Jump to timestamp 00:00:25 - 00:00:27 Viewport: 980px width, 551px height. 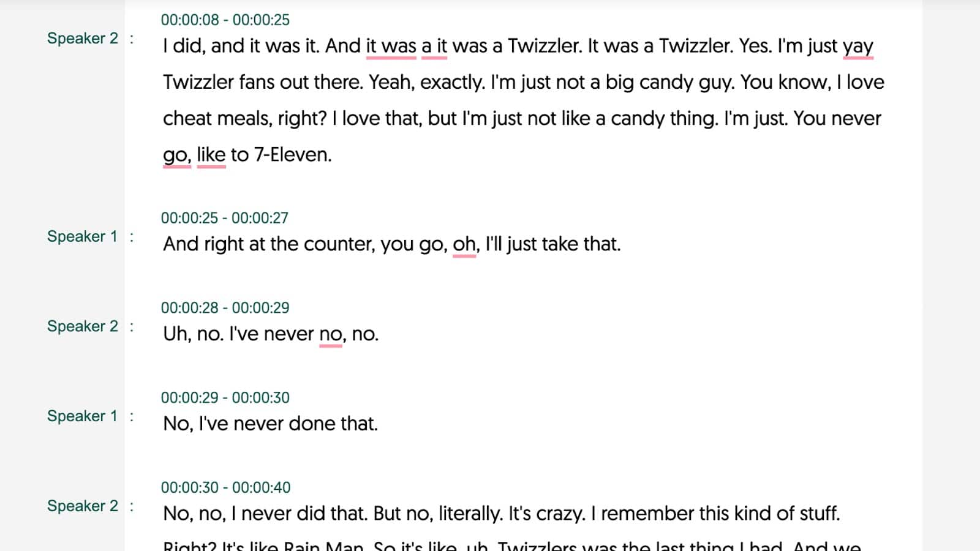tap(224, 218)
